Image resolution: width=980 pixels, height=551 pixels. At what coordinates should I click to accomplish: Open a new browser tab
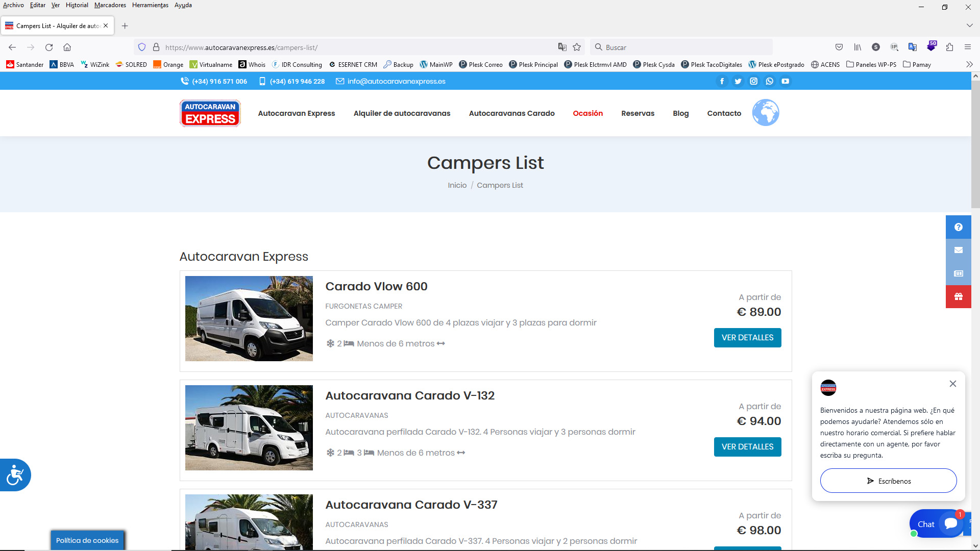click(x=125, y=26)
